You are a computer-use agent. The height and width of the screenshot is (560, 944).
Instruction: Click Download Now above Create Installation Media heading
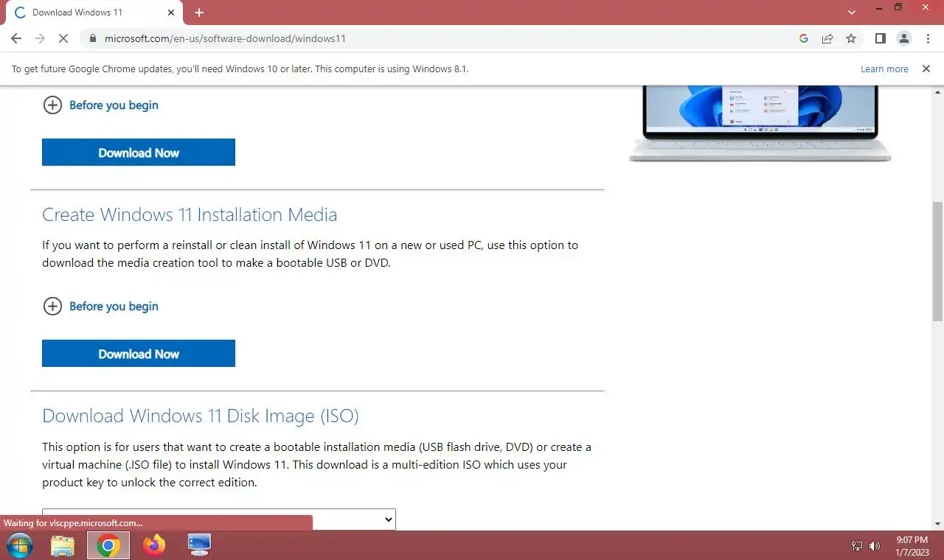pos(139,153)
